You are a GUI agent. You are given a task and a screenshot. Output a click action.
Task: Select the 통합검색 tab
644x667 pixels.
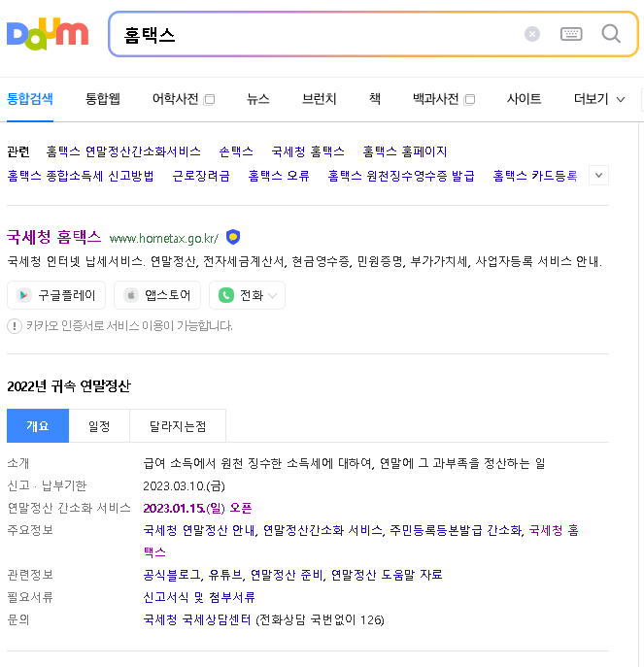tap(30, 99)
